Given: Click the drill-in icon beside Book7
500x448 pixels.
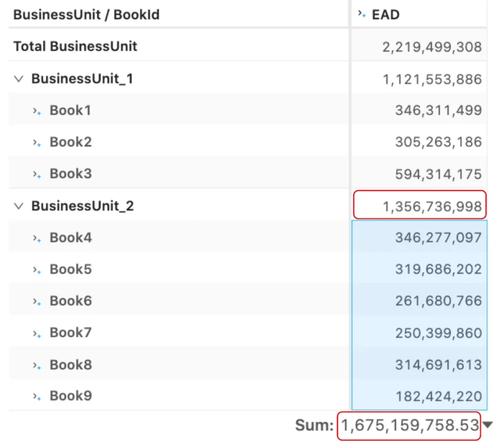Looking at the screenshot, I should pos(37,334).
